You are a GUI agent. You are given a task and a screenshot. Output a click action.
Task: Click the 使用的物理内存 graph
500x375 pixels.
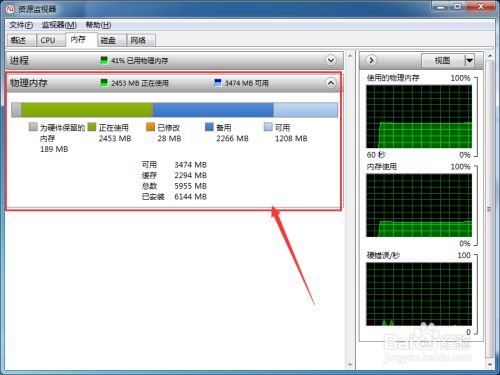click(x=419, y=116)
